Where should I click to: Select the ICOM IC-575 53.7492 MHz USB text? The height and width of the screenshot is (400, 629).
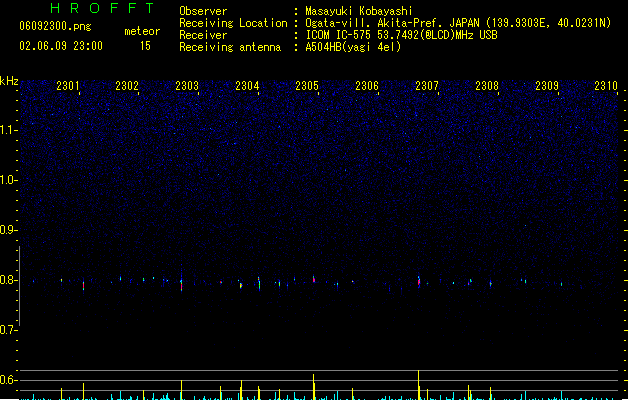pos(402,35)
